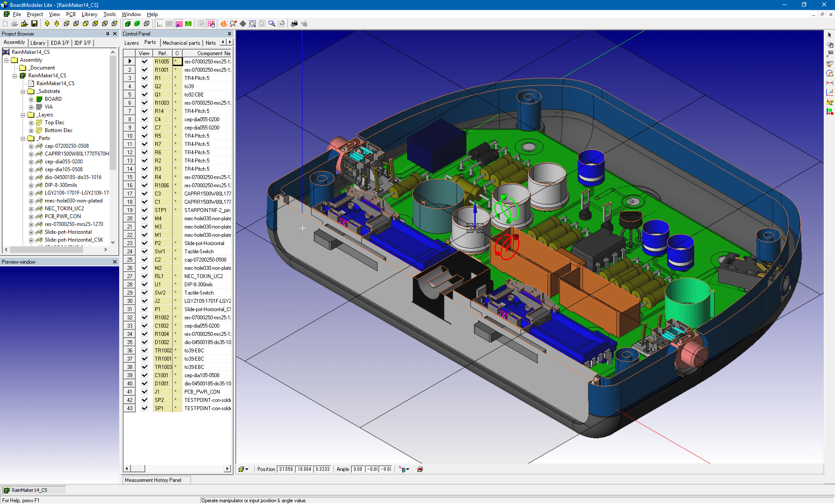The height and width of the screenshot is (504, 835).
Task: Click the Ref. column header
Action: point(163,53)
